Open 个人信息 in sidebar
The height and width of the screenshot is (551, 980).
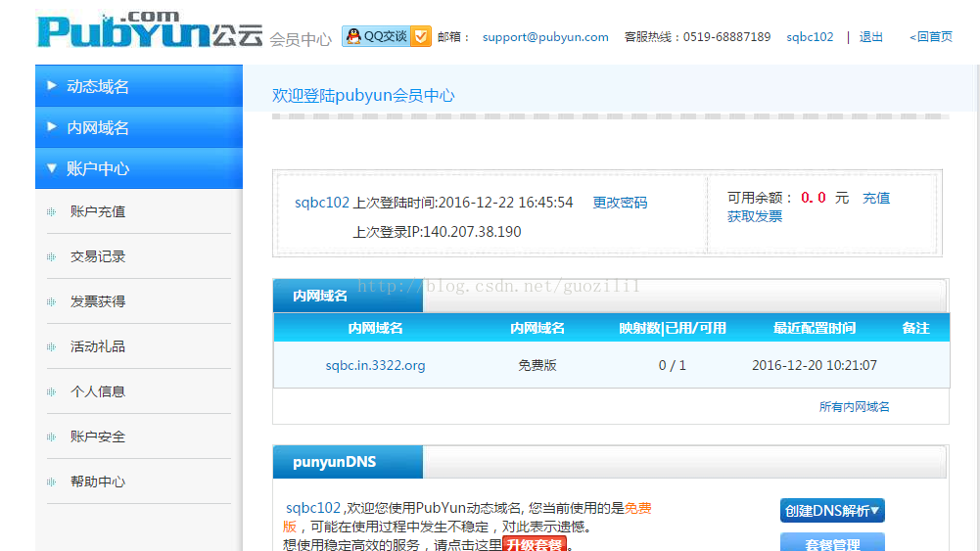point(98,391)
